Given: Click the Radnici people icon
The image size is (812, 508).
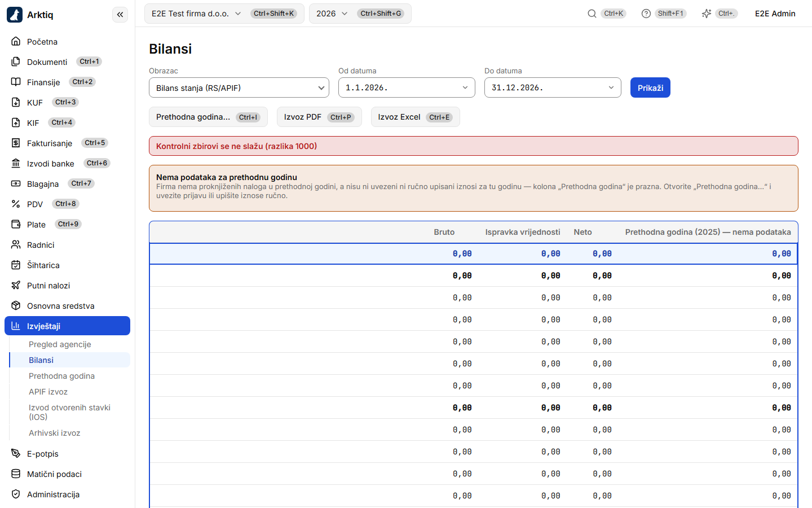Looking at the screenshot, I should 16,244.
